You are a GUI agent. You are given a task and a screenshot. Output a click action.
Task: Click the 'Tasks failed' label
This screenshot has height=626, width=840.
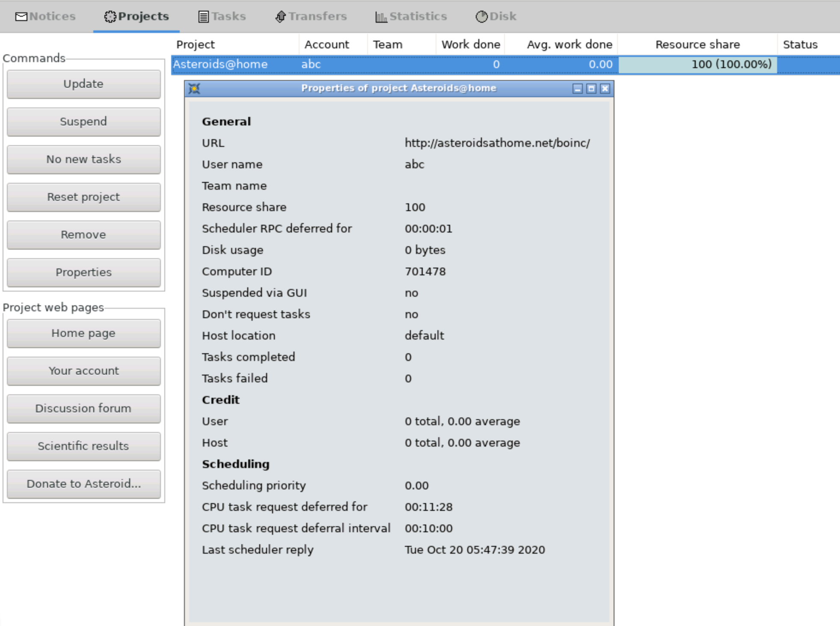point(235,379)
